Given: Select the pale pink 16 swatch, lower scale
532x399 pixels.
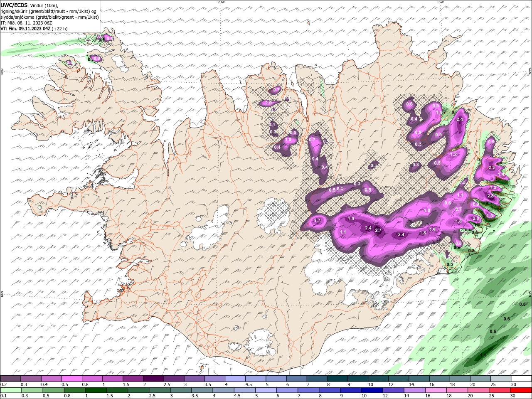Looking at the screenshot, I should (x=436, y=390).
